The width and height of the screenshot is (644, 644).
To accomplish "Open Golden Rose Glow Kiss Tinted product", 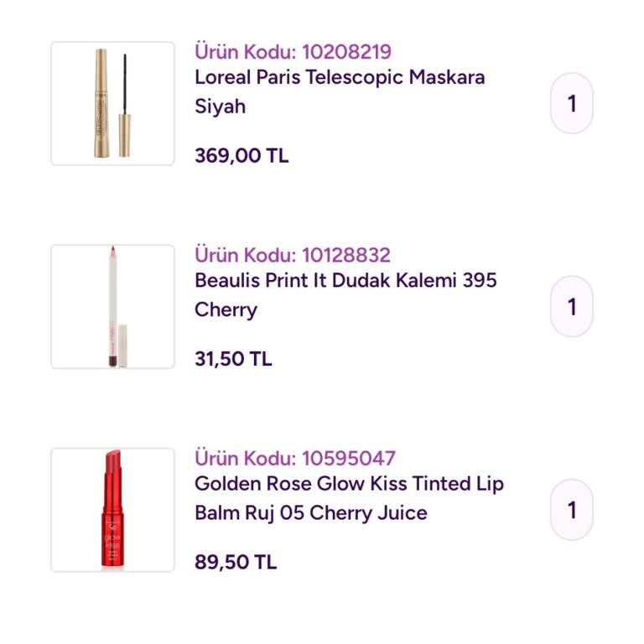I will click(x=349, y=484).
